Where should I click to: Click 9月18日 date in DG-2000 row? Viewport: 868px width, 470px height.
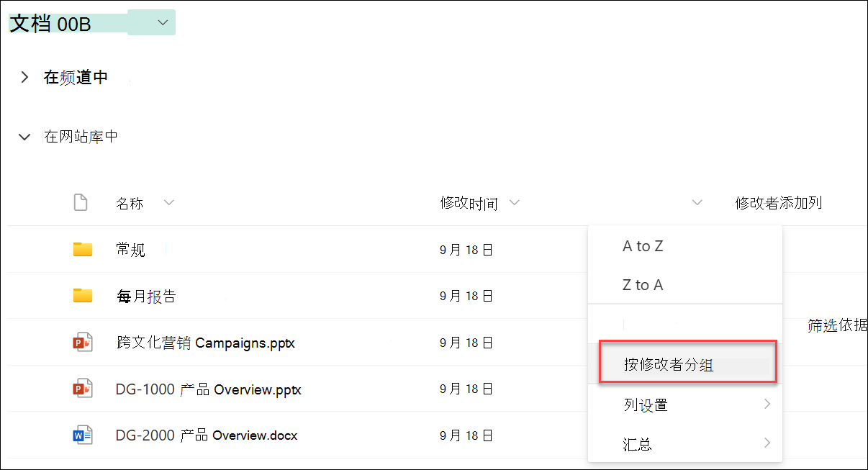click(466, 435)
